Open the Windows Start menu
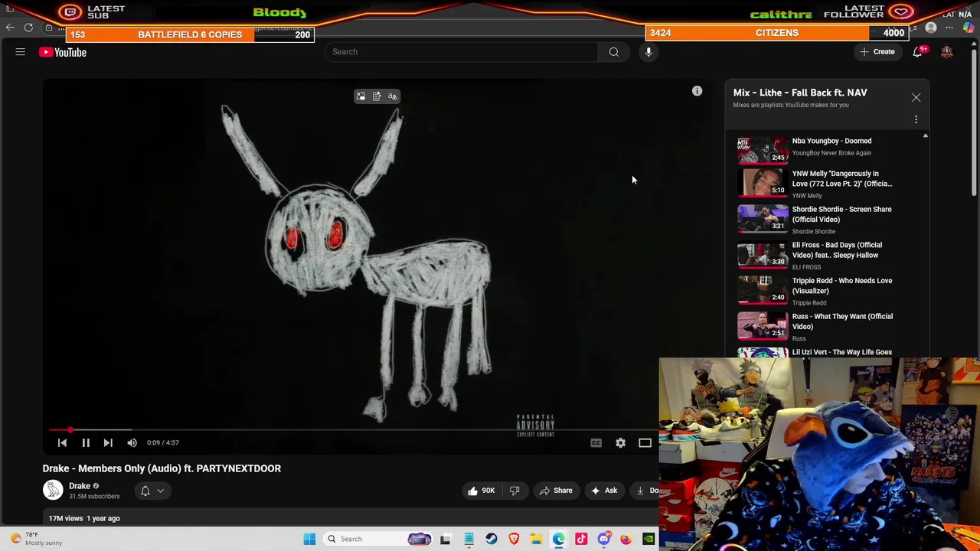This screenshot has height=551, width=980. click(309, 539)
